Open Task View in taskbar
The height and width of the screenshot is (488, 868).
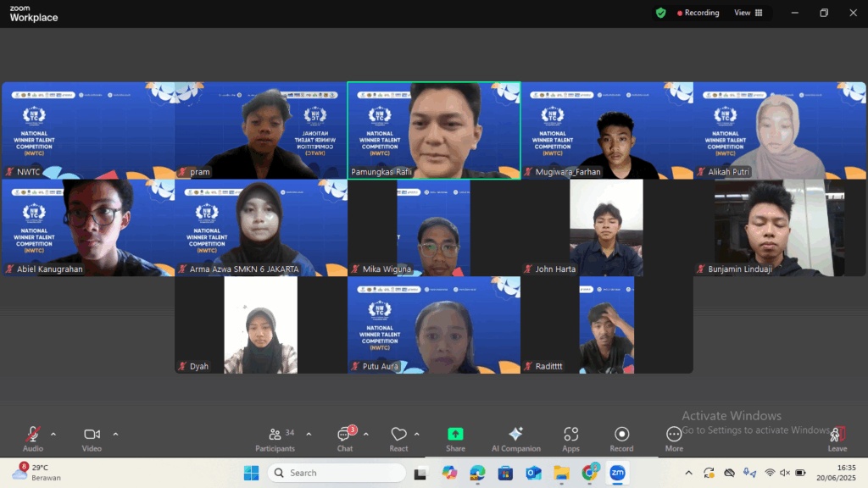[420, 473]
